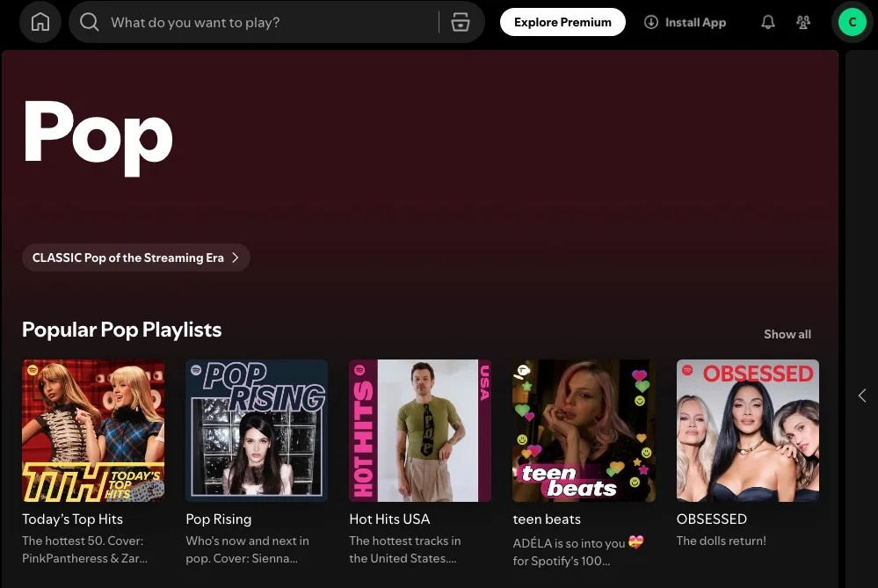Viewport: 878px width, 588px height.
Task: Click the search magnifying glass icon
Action: coord(89,22)
